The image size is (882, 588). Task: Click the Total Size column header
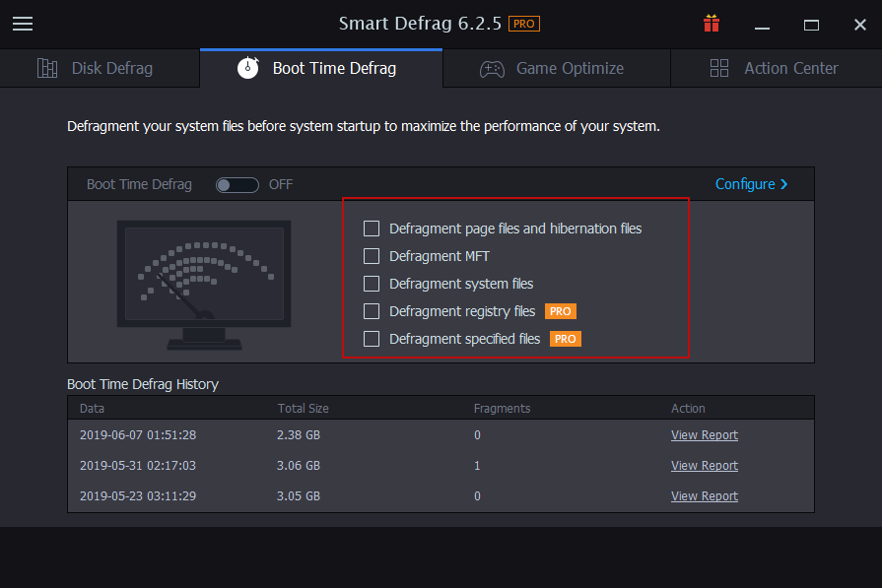(303, 408)
